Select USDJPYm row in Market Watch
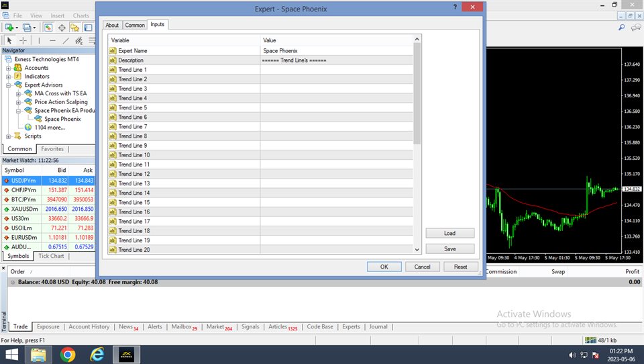The width and height of the screenshot is (644, 364). pos(48,181)
